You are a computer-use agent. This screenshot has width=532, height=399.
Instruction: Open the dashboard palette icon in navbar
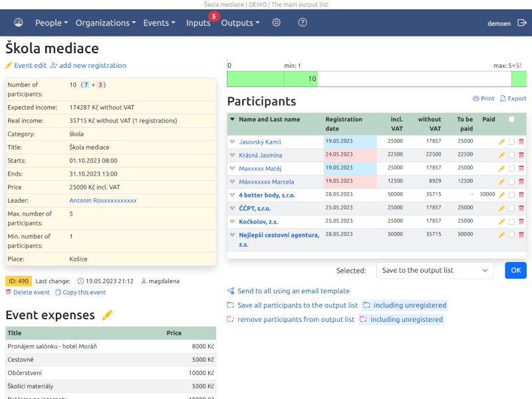coord(19,23)
